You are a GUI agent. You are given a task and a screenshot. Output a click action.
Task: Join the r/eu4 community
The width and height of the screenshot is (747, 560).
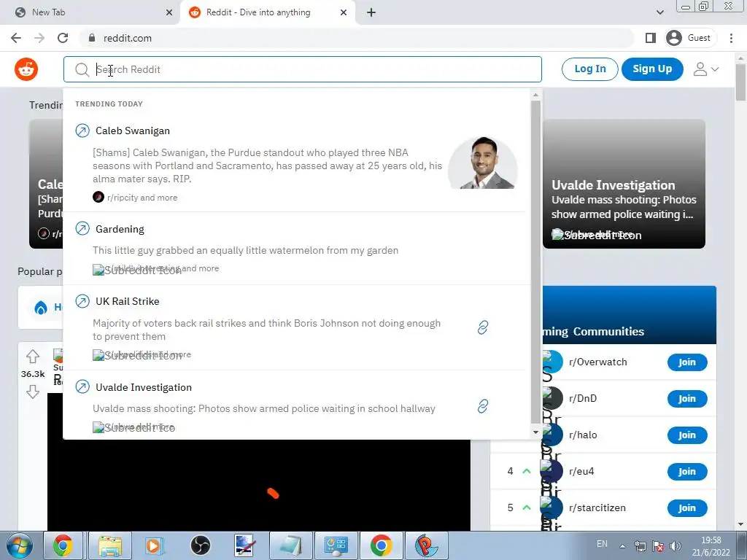pos(687,472)
